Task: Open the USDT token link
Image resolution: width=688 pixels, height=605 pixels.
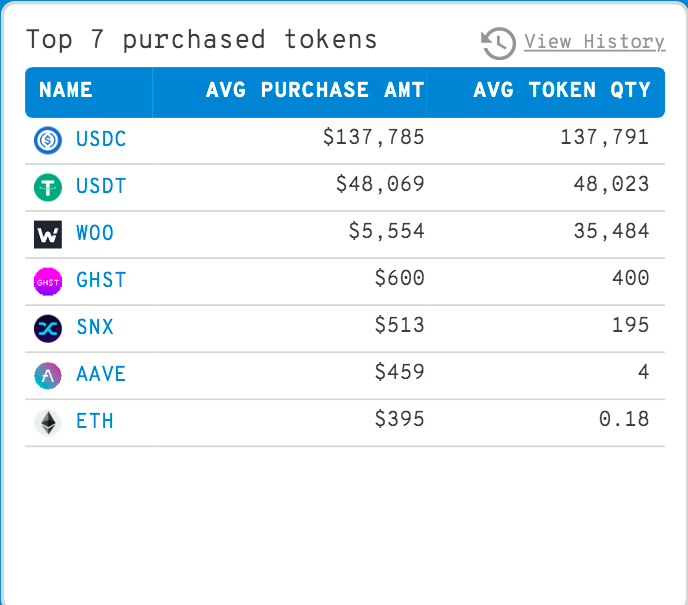Action: click(101, 186)
